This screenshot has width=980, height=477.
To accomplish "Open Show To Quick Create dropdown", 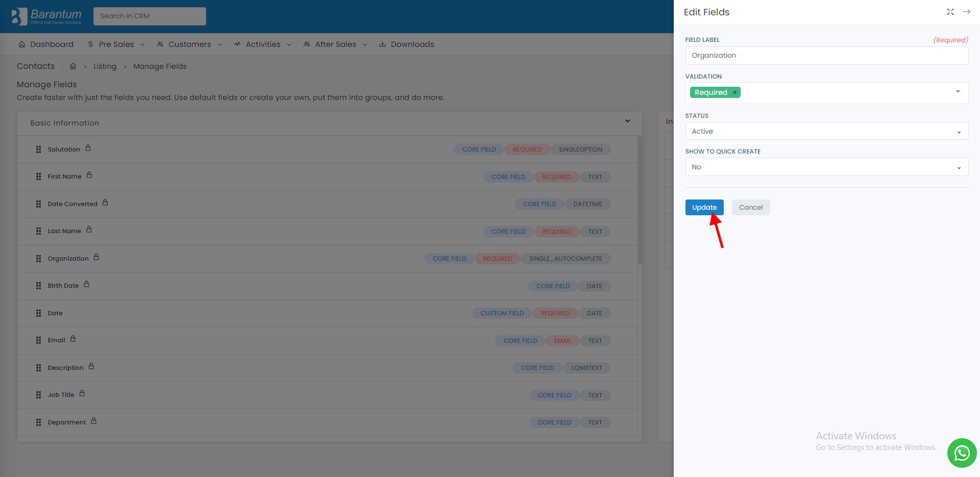I will click(826, 167).
